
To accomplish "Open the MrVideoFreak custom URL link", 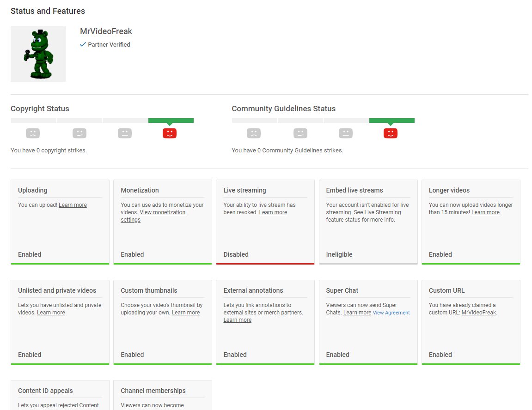I will (479, 313).
